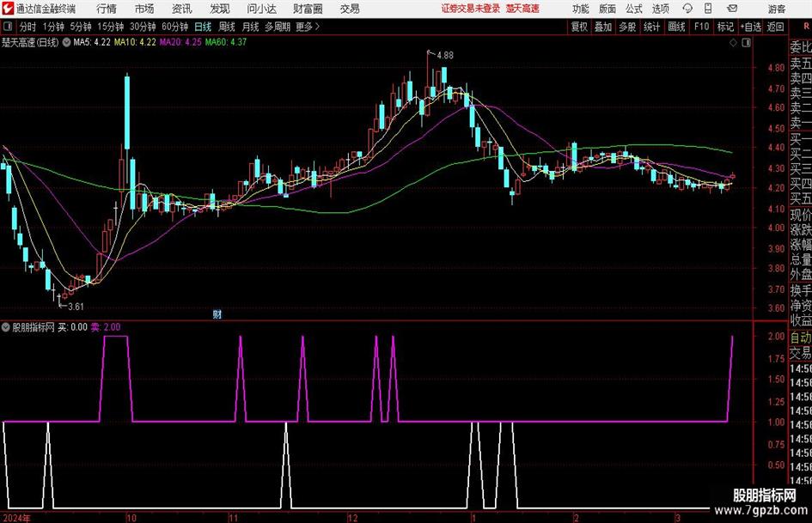Expand main chart indicator dropdown next to 楚天高速(日线)
The width and height of the screenshot is (812, 523).
[x=66, y=42]
